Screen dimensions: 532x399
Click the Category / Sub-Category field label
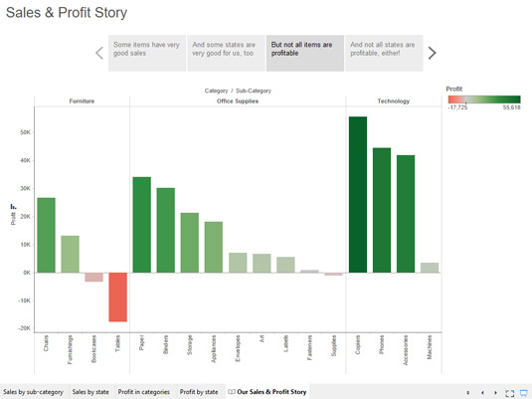click(238, 91)
